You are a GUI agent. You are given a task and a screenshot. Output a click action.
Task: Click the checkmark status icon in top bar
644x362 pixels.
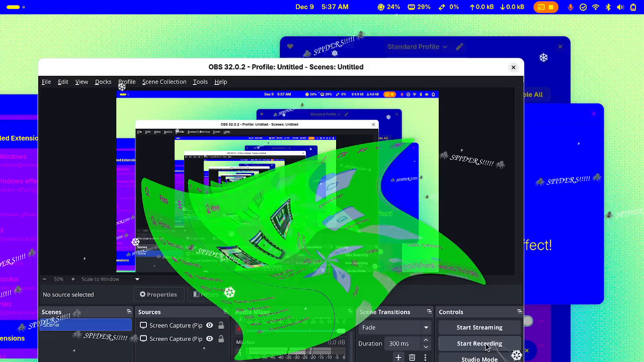[x=583, y=7]
